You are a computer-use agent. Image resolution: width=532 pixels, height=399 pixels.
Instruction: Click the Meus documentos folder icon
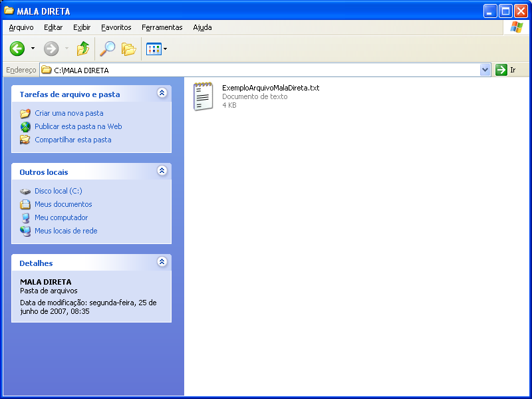pos(25,204)
